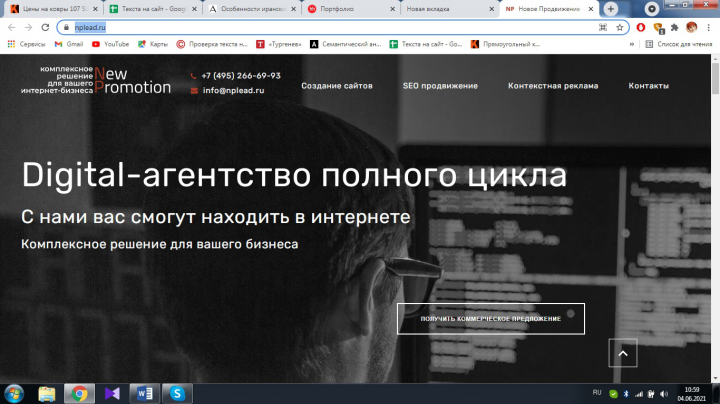Open Проверка текста bookmark

tap(212, 44)
